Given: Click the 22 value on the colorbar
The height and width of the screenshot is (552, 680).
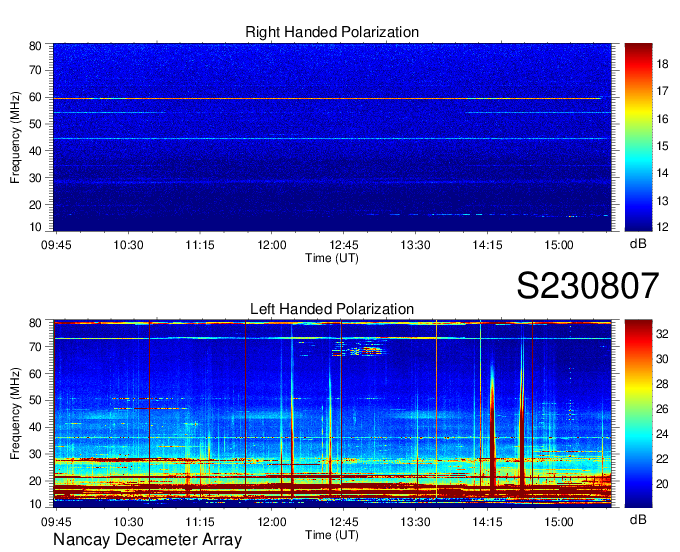Looking at the screenshot, I should tap(662, 459).
